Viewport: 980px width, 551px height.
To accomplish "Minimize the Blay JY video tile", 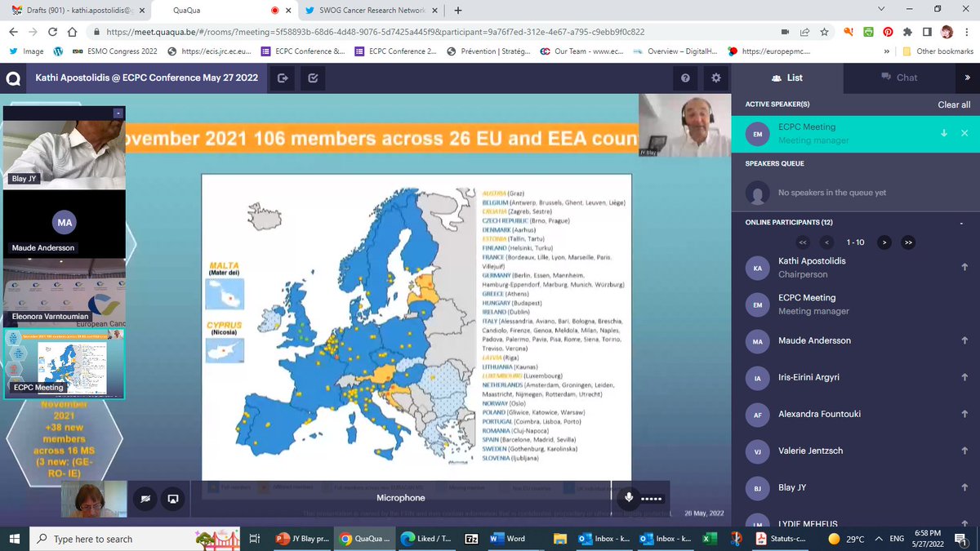I will coord(118,113).
